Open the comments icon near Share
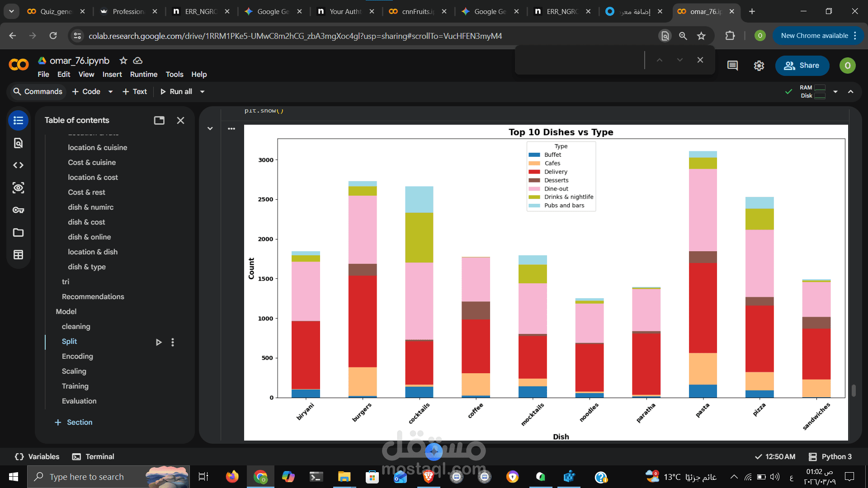This screenshot has height=488, width=868. pyautogui.click(x=732, y=66)
